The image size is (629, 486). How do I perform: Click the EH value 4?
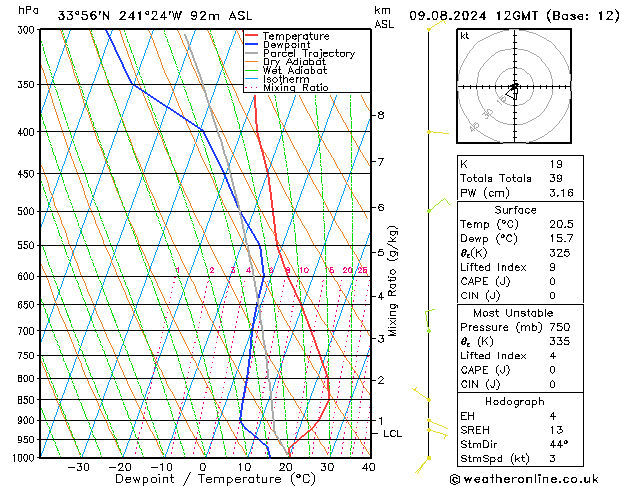(x=552, y=416)
